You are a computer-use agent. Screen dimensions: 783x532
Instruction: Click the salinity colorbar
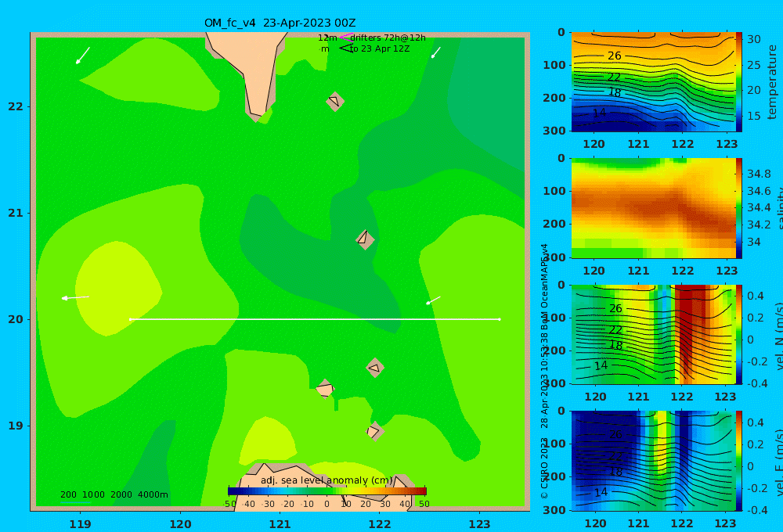739,208
